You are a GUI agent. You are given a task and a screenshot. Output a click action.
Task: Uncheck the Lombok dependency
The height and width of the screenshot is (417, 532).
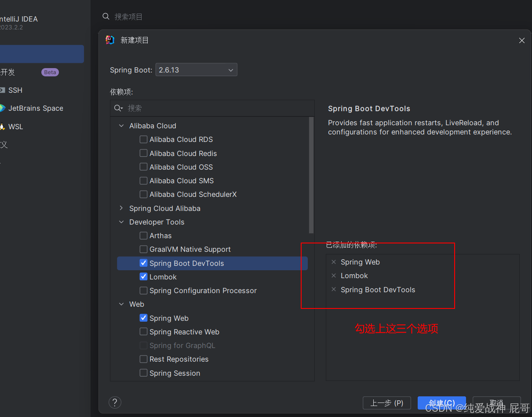pyautogui.click(x=143, y=277)
